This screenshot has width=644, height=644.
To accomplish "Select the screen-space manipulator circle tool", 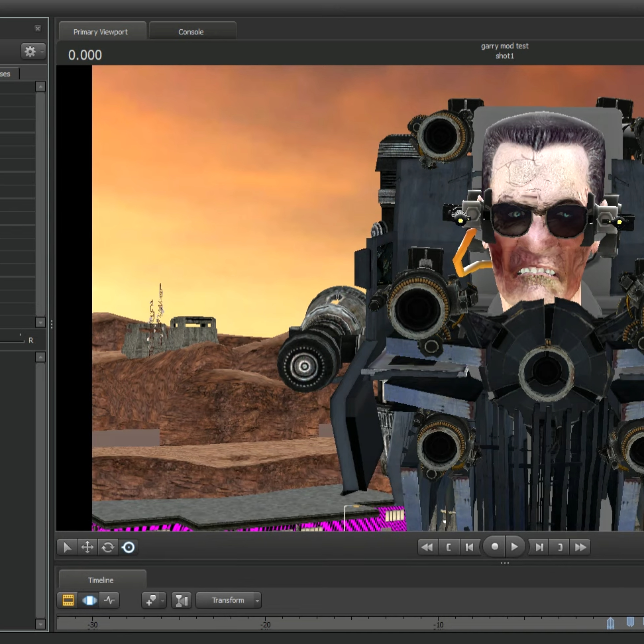I will [x=128, y=547].
